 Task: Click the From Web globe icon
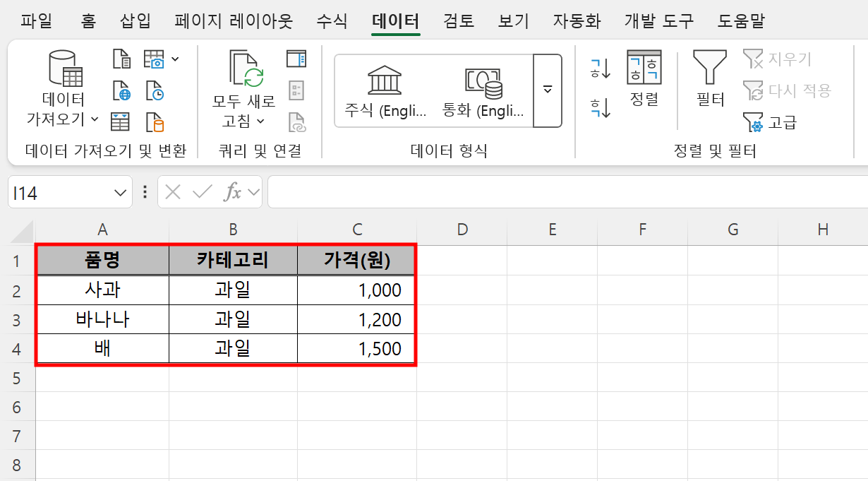click(x=121, y=91)
